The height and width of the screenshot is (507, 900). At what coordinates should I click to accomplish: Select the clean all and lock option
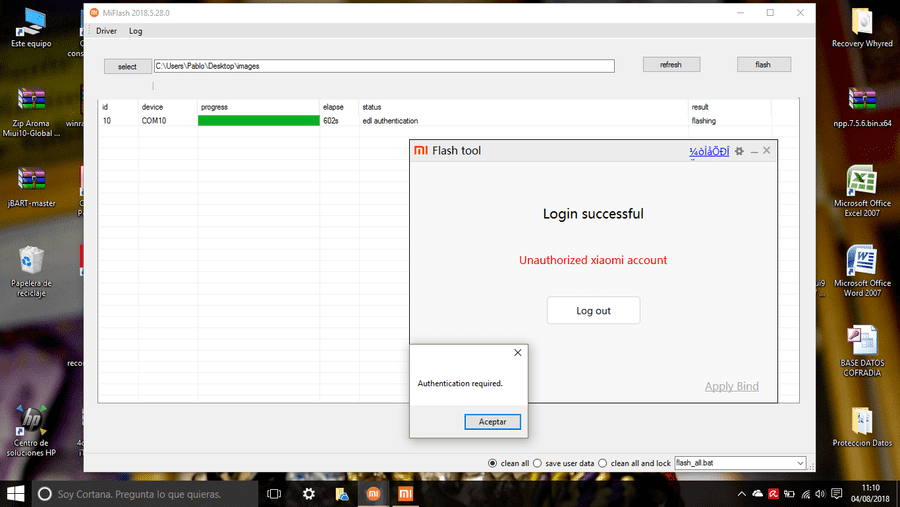pyautogui.click(x=603, y=463)
